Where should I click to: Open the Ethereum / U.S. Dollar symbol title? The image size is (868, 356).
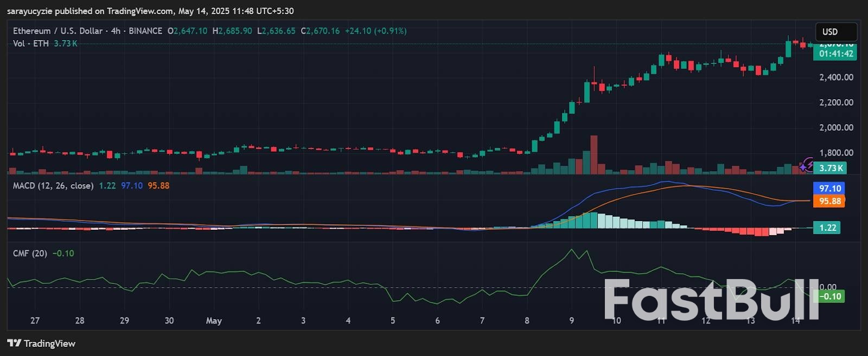pyautogui.click(x=59, y=31)
